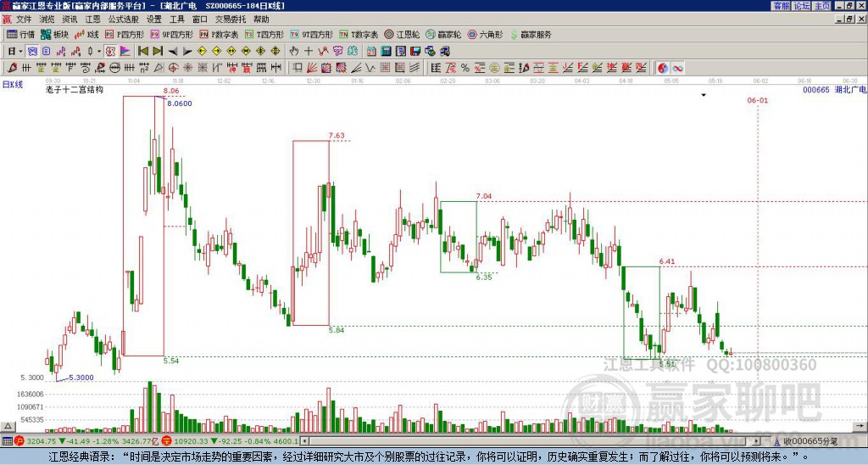Open the P数字表 tool
868x465 pixels.
pos(220,34)
